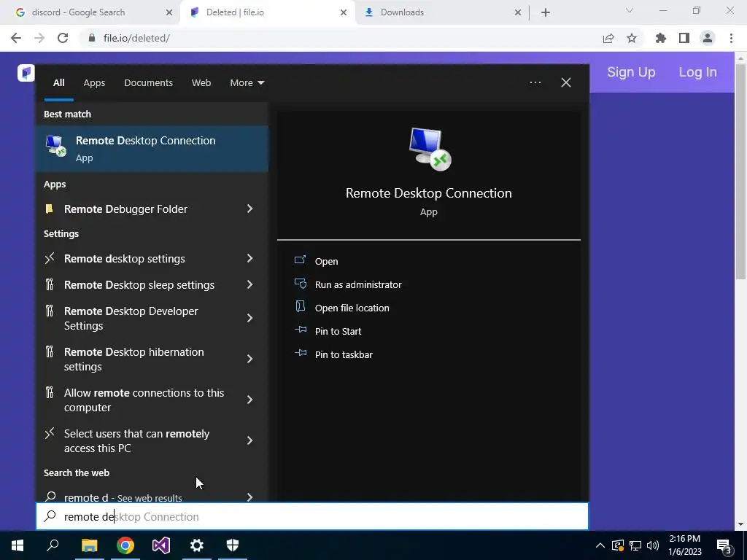Click the Sign Up link on file.io
The width and height of the screenshot is (747, 560).
tap(631, 72)
